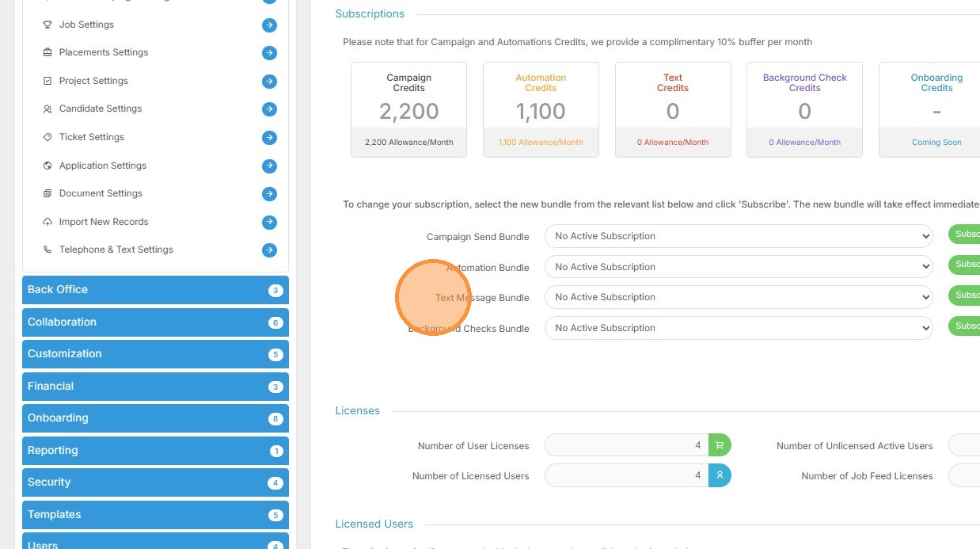This screenshot has width=980, height=549.
Task: Expand the Reporting section
Action: (x=155, y=451)
